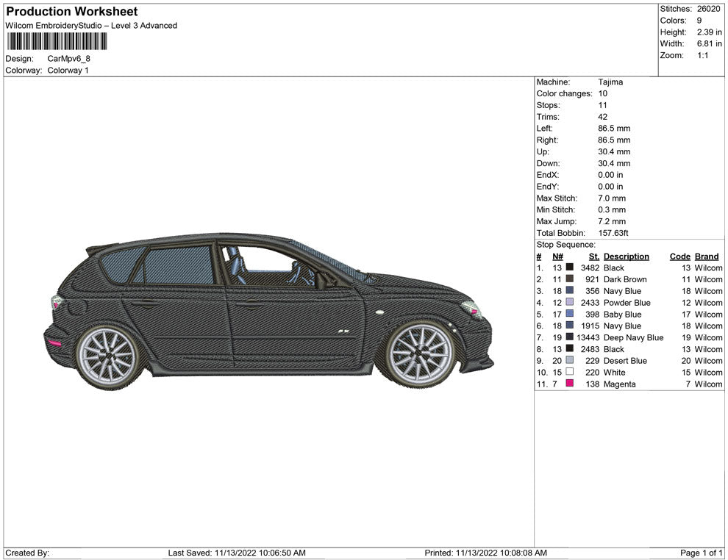Select the Desert Blue swatch in row 9

[569, 361]
